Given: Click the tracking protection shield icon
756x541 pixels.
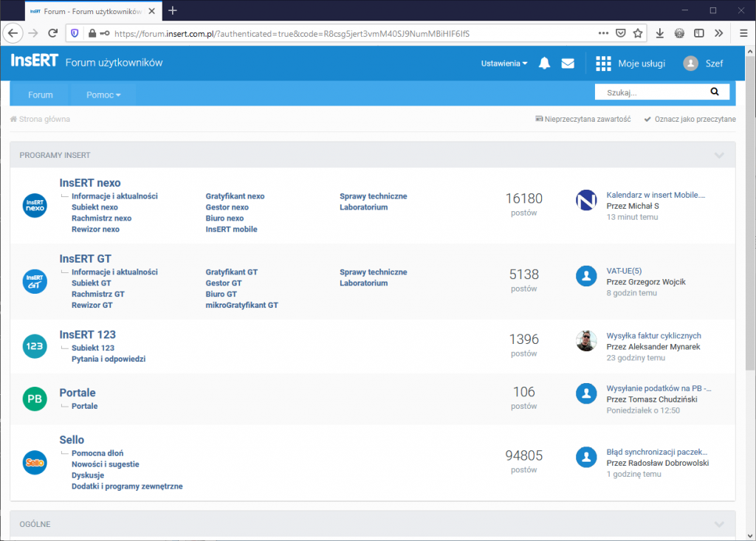Looking at the screenshot, I should 75,33.
